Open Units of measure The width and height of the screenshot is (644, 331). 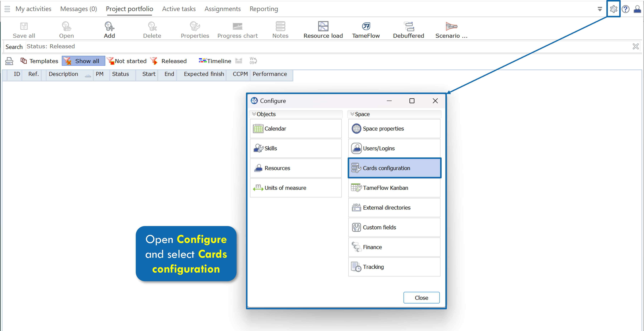pyautogui.click(x=296, y=188)
